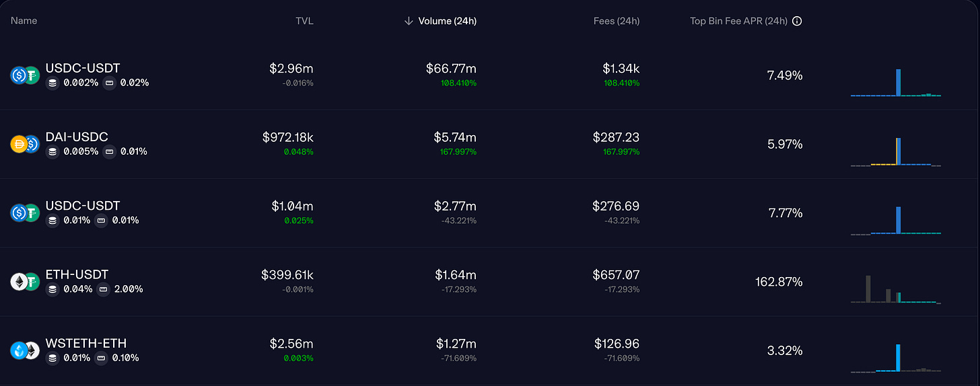This screenshot has height=386, width=980.
Task: Open the WSTETH-ETH pool link
Action: click(85, 343)
